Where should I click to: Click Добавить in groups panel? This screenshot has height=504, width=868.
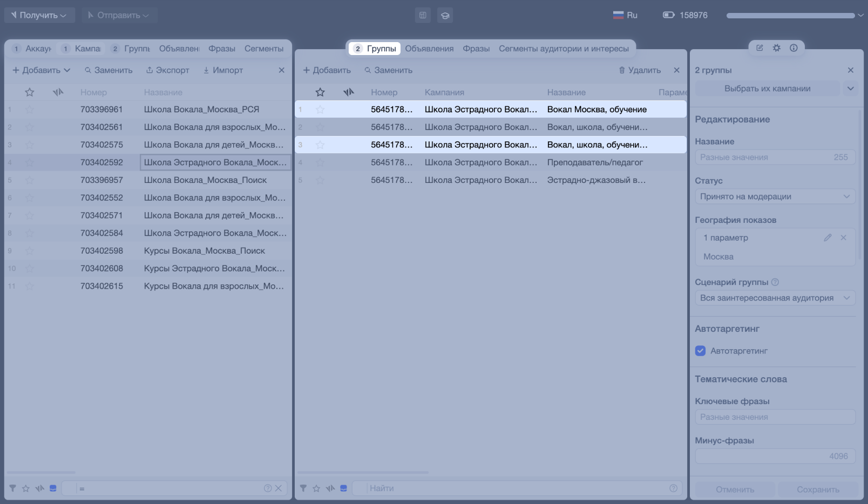327,70
